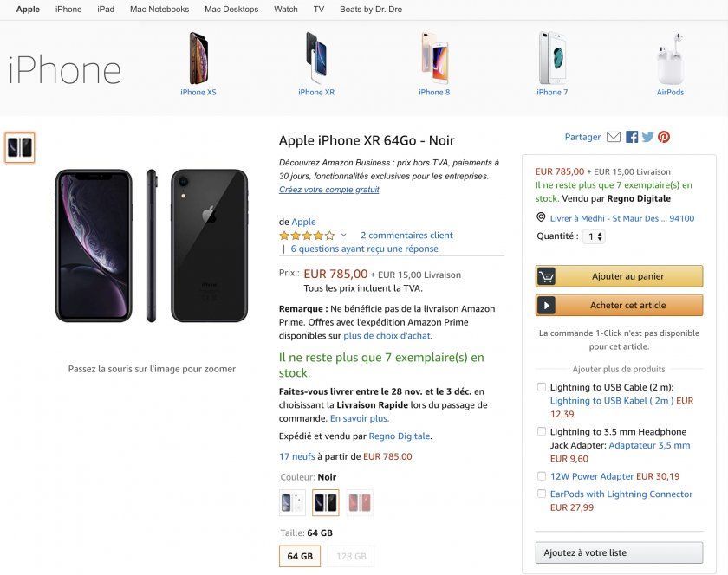Screen dimensions: 728x575
Task: Share product via Twitter icon
Action: 647,137
